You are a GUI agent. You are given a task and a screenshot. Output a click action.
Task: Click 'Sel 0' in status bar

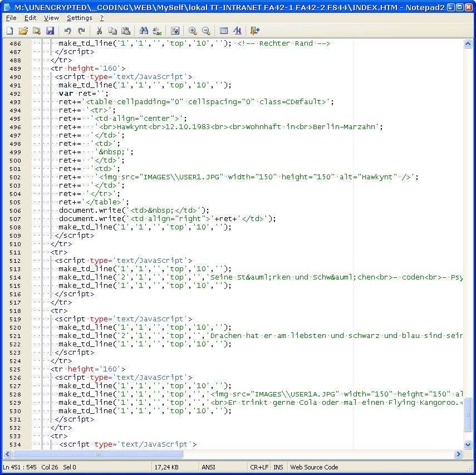click(x=70, y=467)
